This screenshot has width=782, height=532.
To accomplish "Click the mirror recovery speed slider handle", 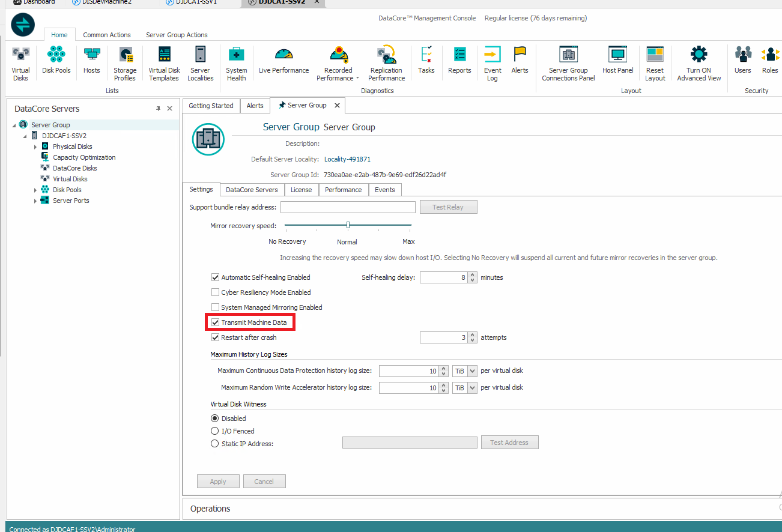I will click(348, 225).
